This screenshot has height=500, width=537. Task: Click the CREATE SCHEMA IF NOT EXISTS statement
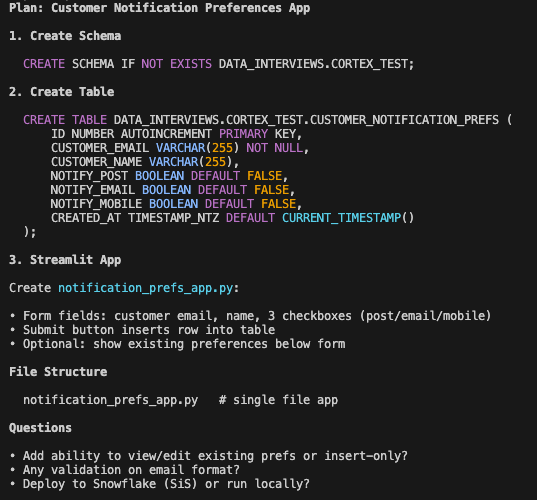pyautogui.click(x=218, y=64)
